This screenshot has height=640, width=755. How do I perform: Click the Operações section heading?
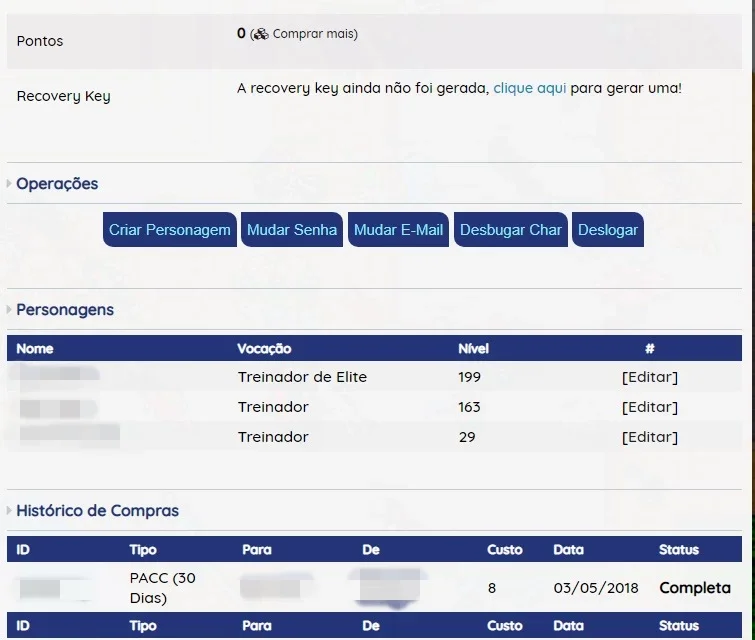tap(57, 183)
